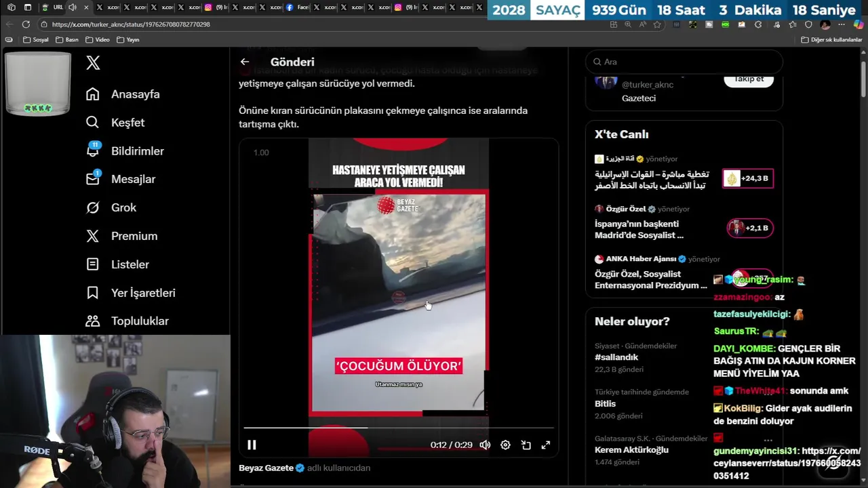The height and width of the screenshot is (488, 868).
Task: Open the browser profile avatar
Action: [x=825, y=24]
